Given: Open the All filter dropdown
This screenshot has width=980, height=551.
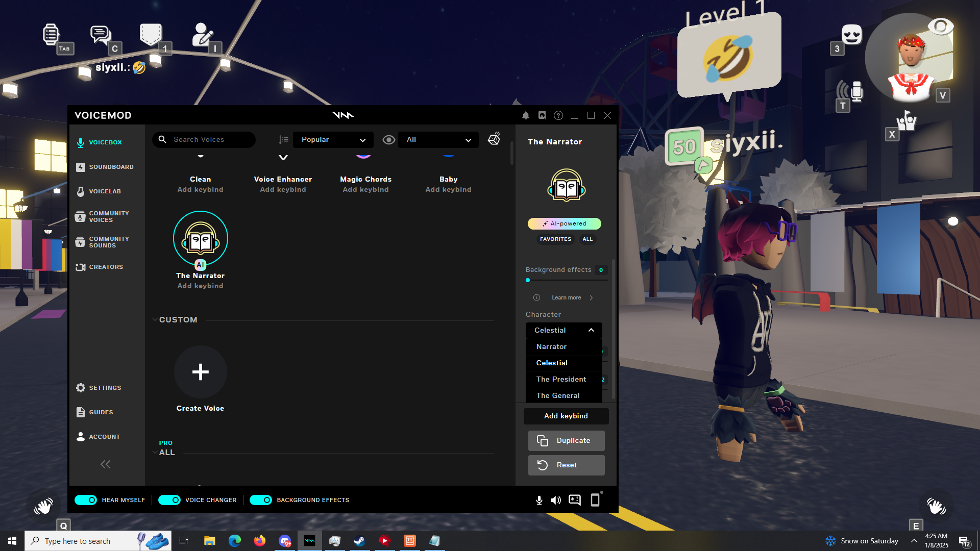Looking at the screenshot, I should point(438,140).
